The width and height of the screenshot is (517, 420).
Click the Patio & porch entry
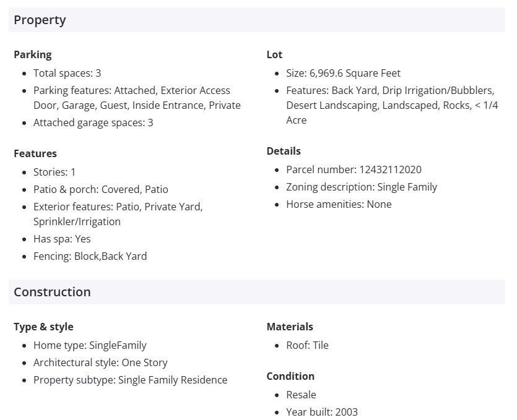[x=100, y=189]
